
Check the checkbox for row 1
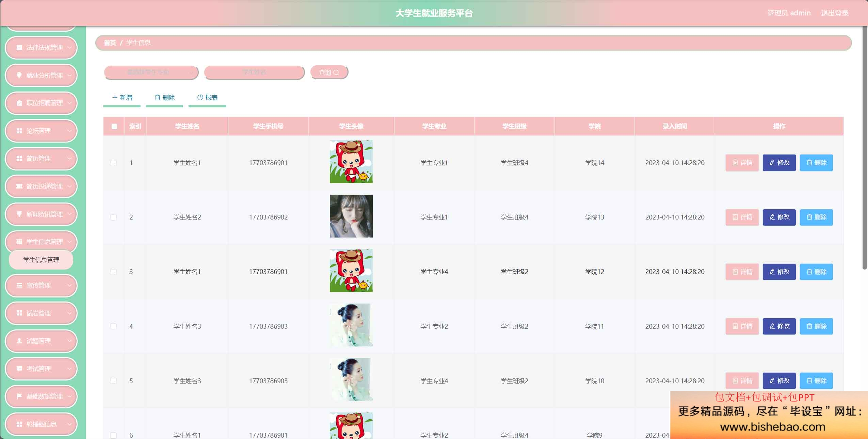pos(113,163)
